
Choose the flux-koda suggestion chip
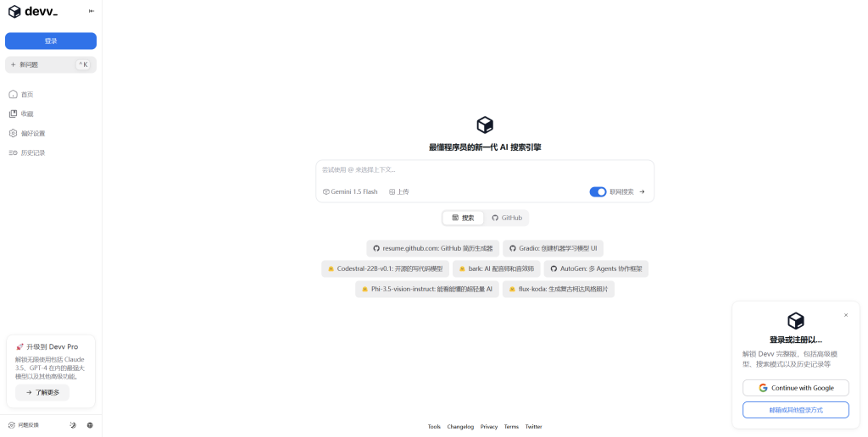point(559,290)
